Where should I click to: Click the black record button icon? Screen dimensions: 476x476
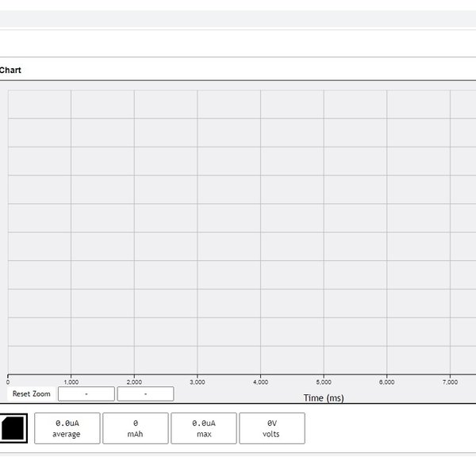13,428
